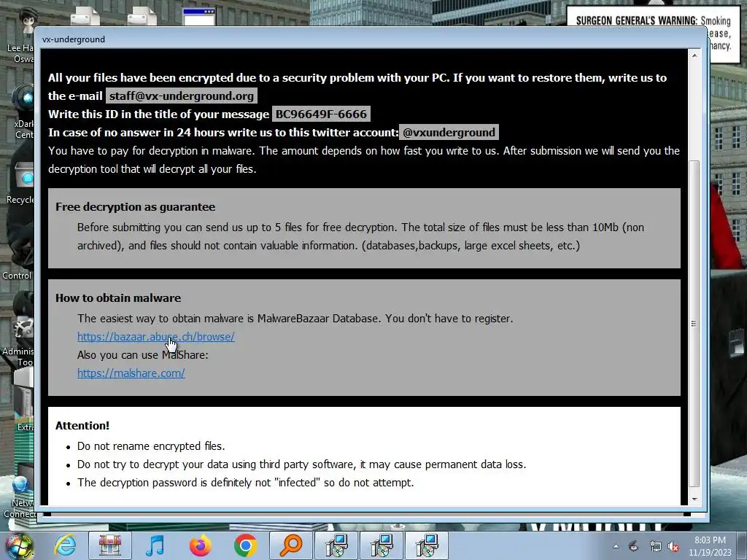Click the 'infected' password bullet line

tap(245, 483)
